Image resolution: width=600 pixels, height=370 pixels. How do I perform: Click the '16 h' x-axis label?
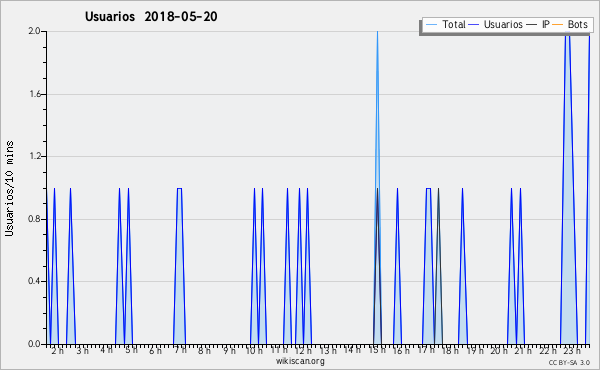[x=401, y=350]
